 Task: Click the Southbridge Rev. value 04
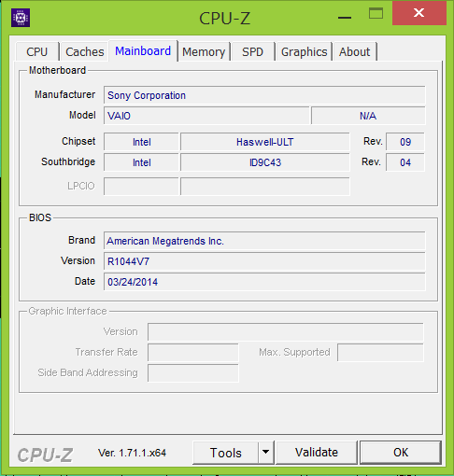(x=405, y=162)
